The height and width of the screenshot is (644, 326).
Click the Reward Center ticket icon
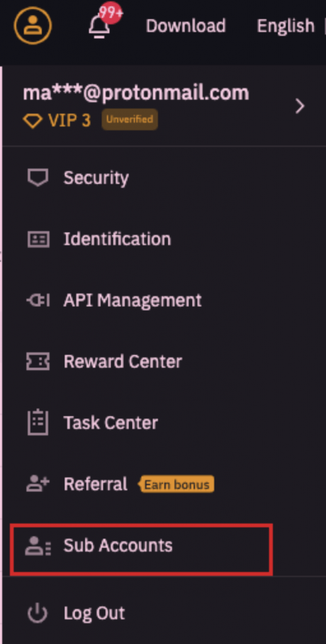38,362
